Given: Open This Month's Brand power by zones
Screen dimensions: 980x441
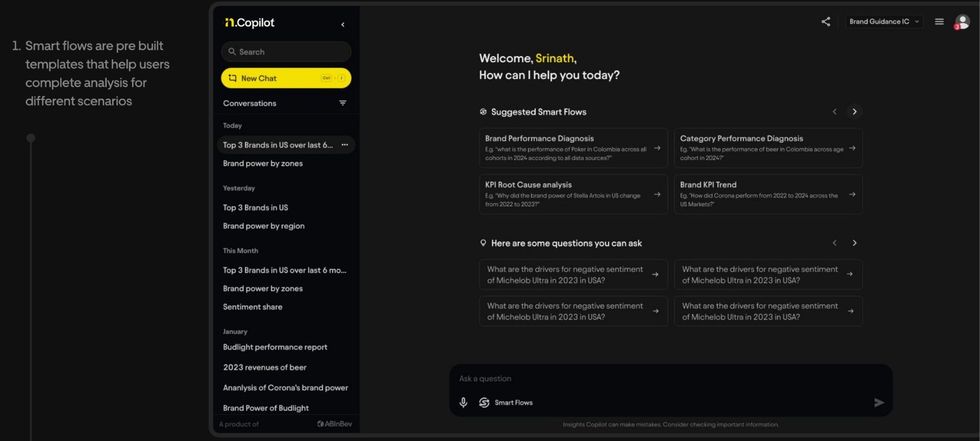Looking at the screenshot, I should pyautogui.click(x=263, y=289).
